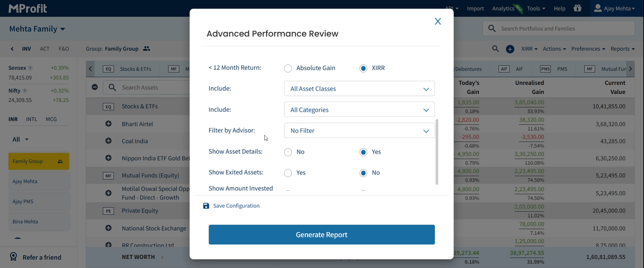This screenshot has width=644, height=268.
Task: Click the Family Group people icon in header
Action: point(146,49)
